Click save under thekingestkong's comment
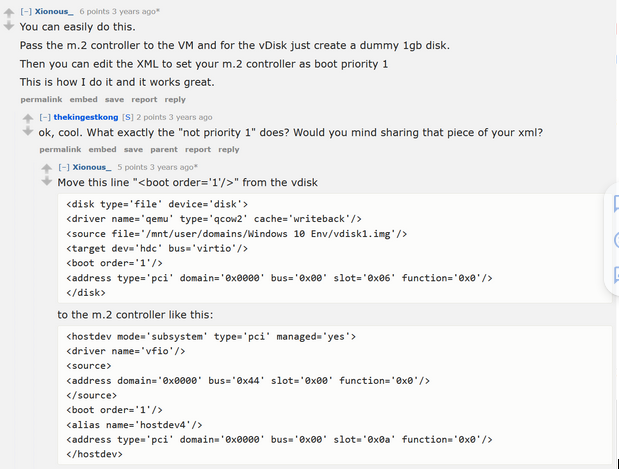Viewport: 619px width, 469px height. coord(134,150)
